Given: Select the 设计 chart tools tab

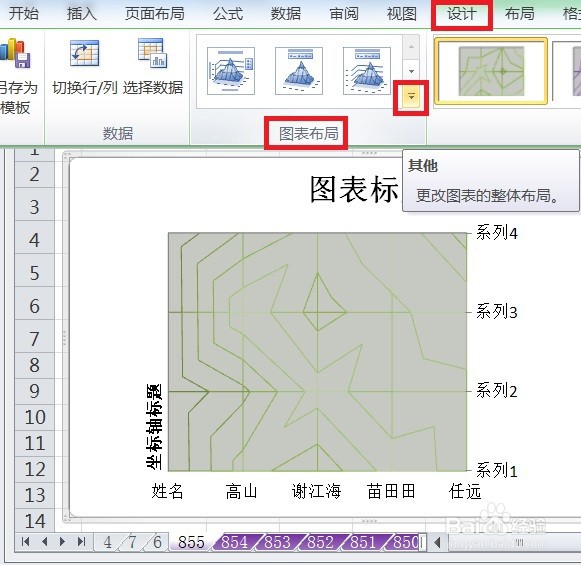Looking at the screenshot, I should [462, 14].
